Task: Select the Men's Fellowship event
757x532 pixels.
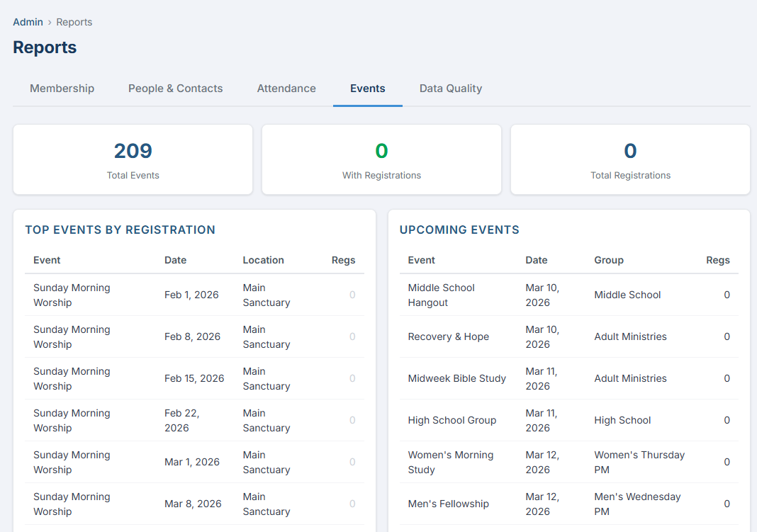Action: click(x=448, y=504)
